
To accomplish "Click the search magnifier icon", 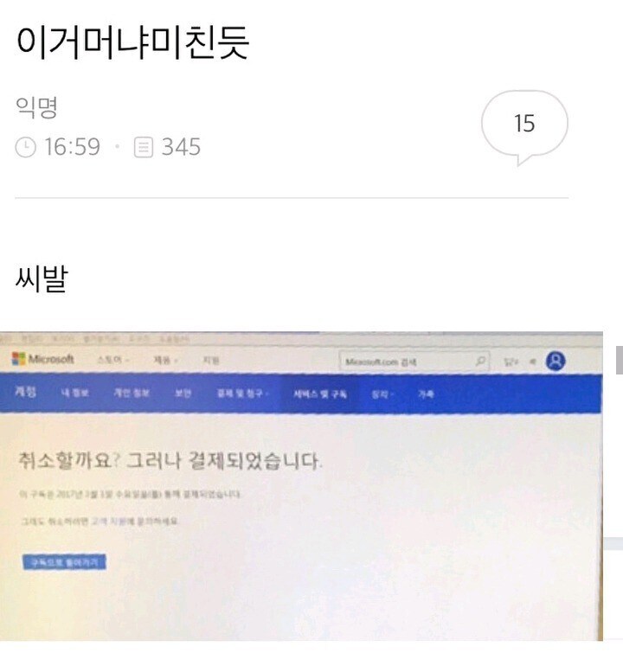I will (x=480, y=362).
